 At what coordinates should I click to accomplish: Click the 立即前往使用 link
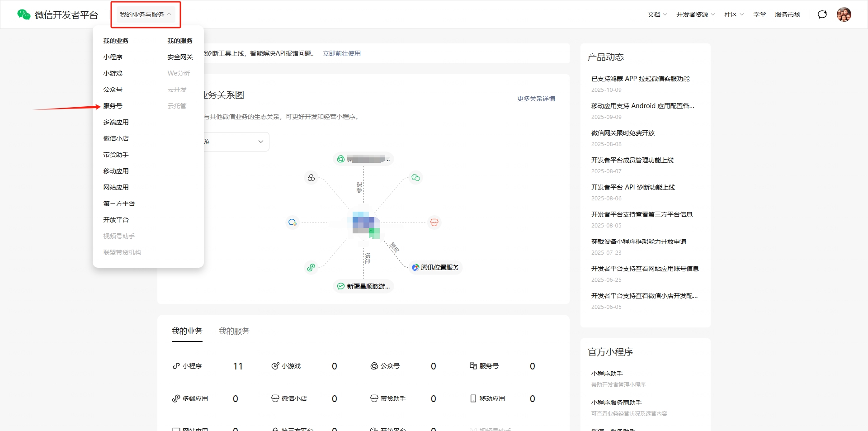[x=341, y=53]
